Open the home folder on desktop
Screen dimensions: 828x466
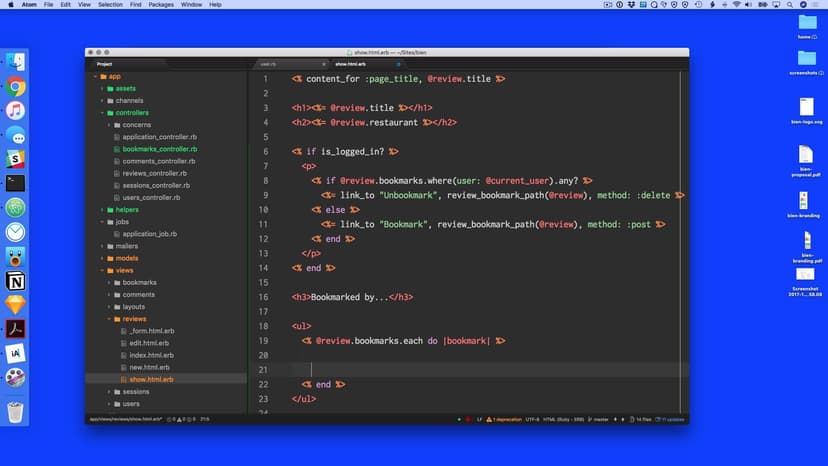pyautogui.click(x=807, y=23)
